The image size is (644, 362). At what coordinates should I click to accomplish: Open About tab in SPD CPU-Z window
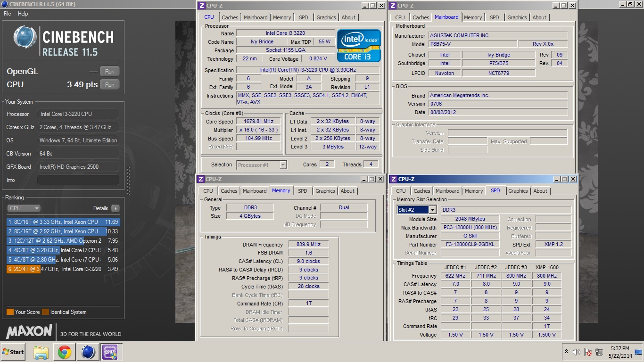[540, 191]
